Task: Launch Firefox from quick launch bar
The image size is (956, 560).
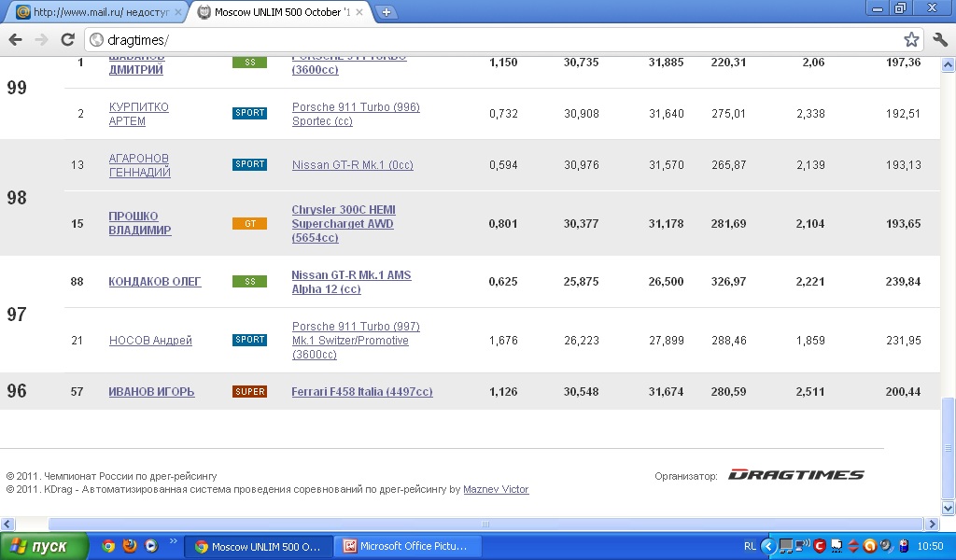Action: pyautogui.click(x=130, y=546)
